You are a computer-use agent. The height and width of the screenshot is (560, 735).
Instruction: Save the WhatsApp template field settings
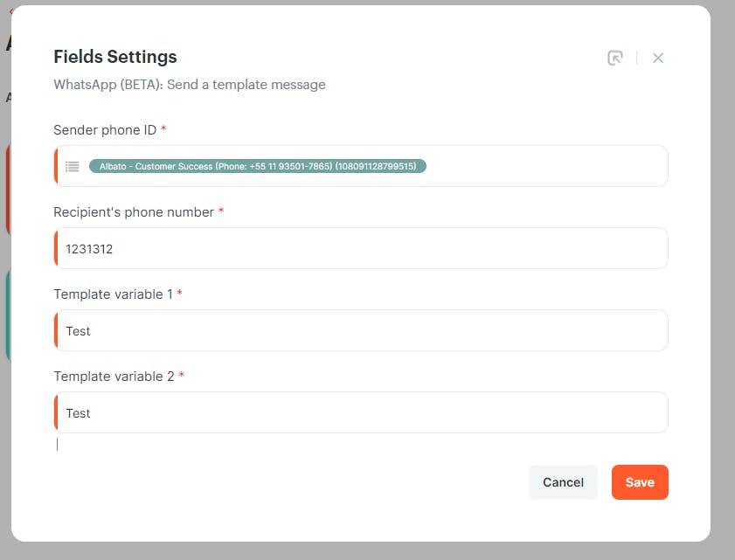coord(640,482)
